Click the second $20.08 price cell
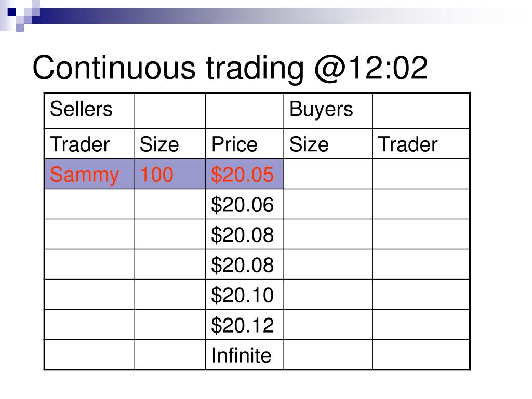Screen dimensions: 532x399 click(x=245, y=264)
